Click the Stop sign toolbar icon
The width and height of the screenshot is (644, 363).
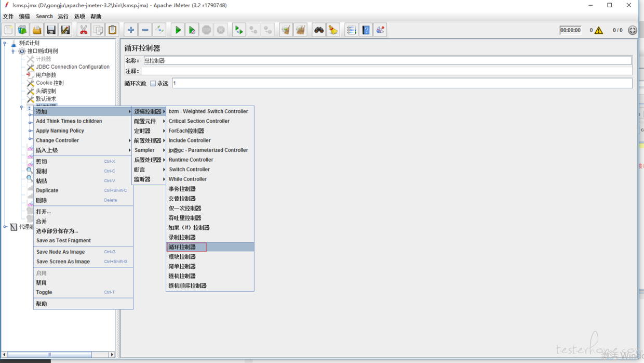point(207,30)
